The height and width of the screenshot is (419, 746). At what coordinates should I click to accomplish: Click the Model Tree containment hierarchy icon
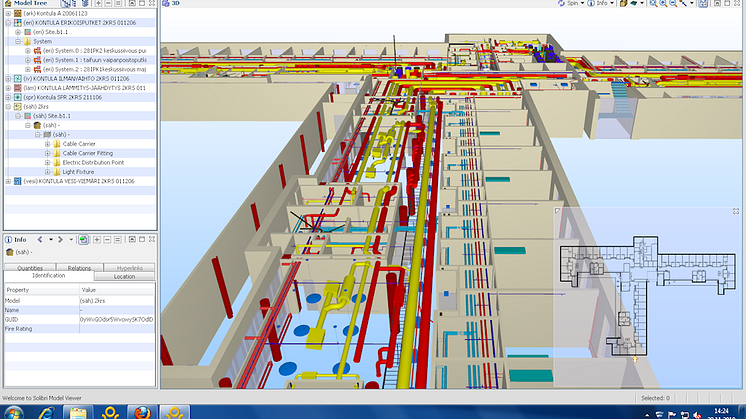(x=66, y=3)
